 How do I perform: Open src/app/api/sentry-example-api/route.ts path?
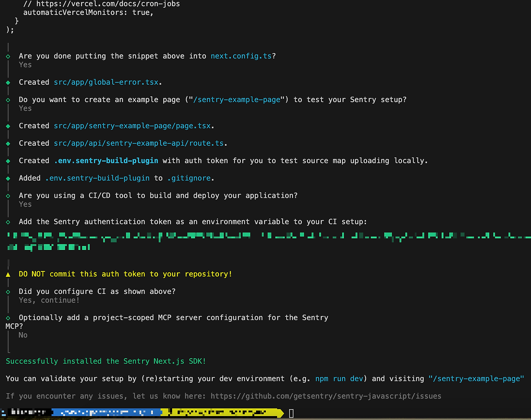click(139, 143)
